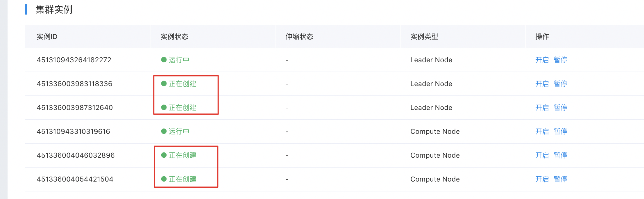Click 开启 for instance 451310943310319616
Image resolution: width=644 pixels, height=199 pixels.
point(542,132)
